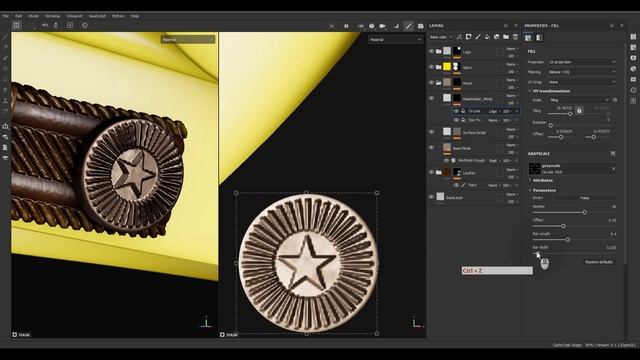This screenshot has height=360, width=640.
Task: Toggle visibility of the Metal folder
Action: coord(431,82)
